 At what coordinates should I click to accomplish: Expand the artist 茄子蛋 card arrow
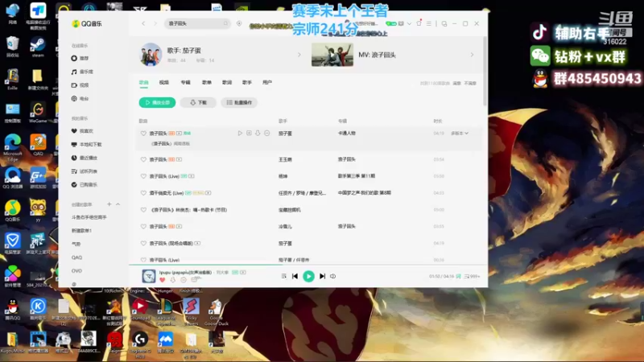click(299, 55)
